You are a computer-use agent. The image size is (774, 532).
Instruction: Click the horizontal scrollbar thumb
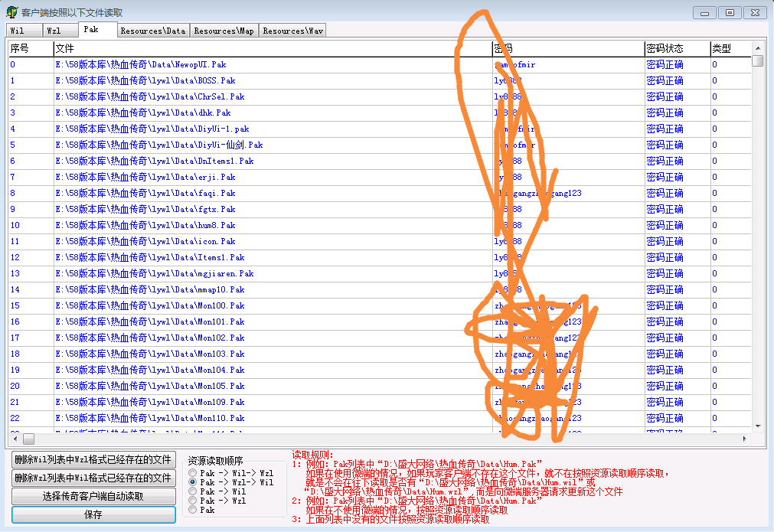pos(29,439)
